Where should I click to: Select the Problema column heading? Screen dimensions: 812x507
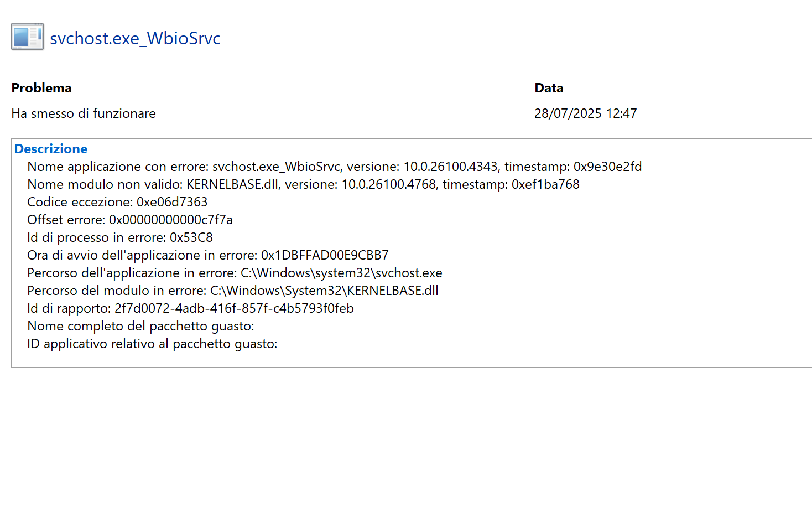(41, 88)
